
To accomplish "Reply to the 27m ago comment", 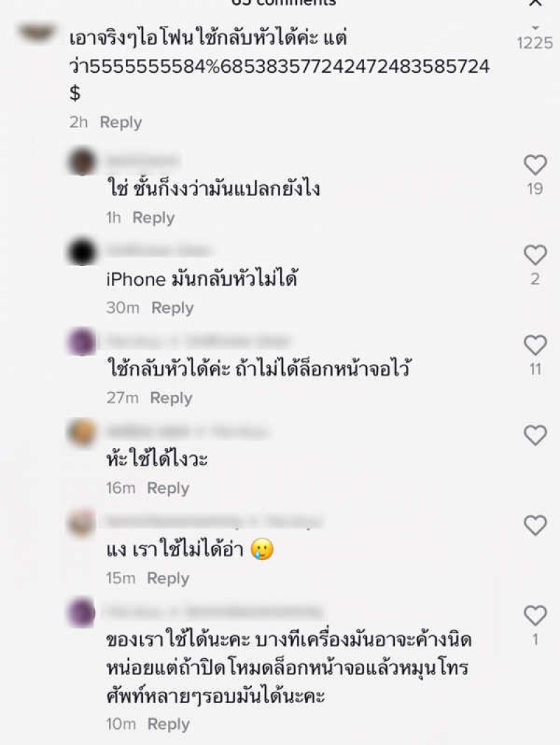I will [x=171, y=398].
